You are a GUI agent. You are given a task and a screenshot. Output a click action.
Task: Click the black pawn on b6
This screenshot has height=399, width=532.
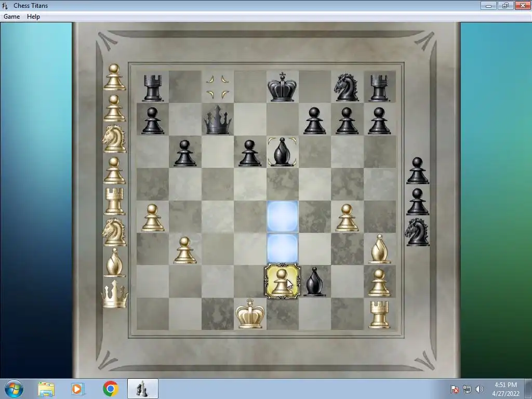click(x=185, y=153)
